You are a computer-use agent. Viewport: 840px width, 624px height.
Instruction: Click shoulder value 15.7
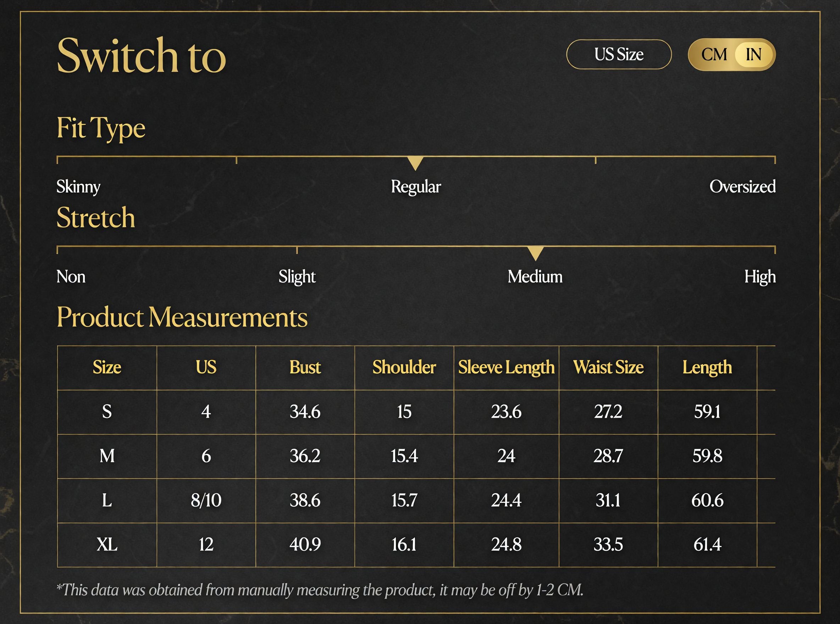404,501
